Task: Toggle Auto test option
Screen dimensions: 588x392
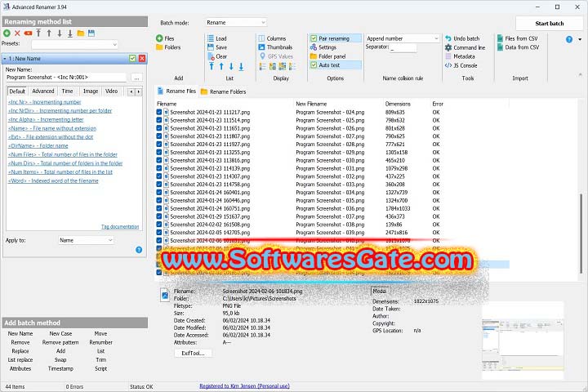Action: [x=336, y=65]
